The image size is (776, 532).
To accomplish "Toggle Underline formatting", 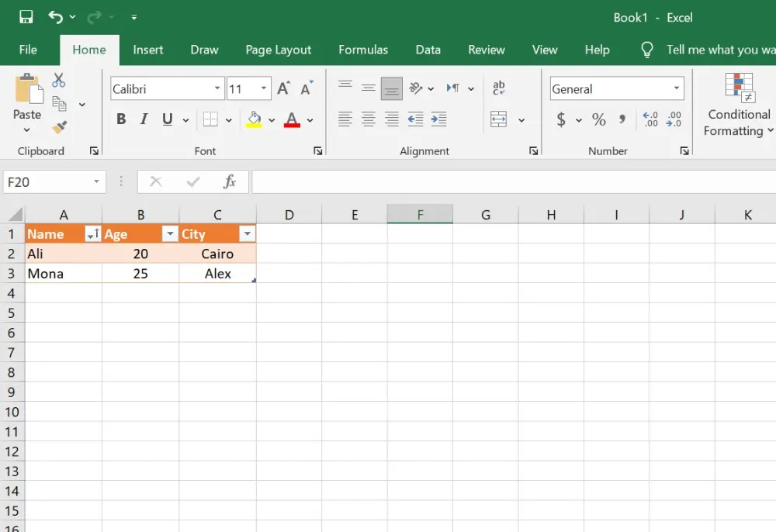I will click(x=168, y=119).
